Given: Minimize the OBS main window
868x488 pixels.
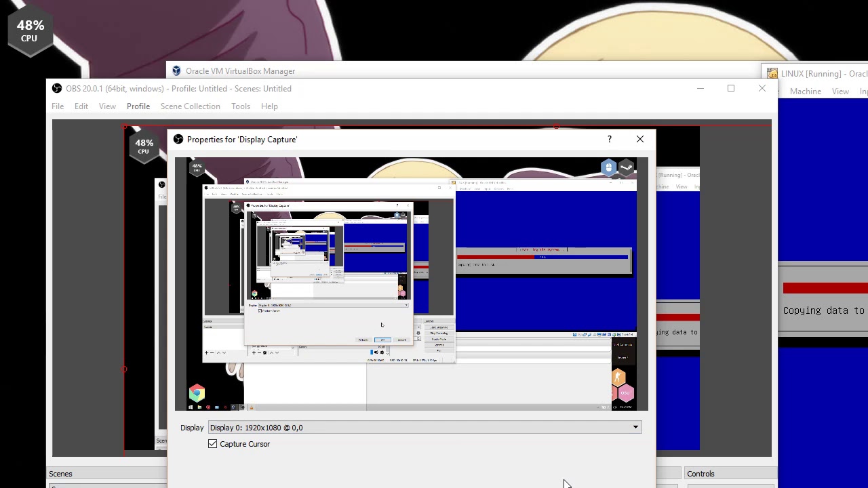Looking at the screenshot, I should 701,89.
